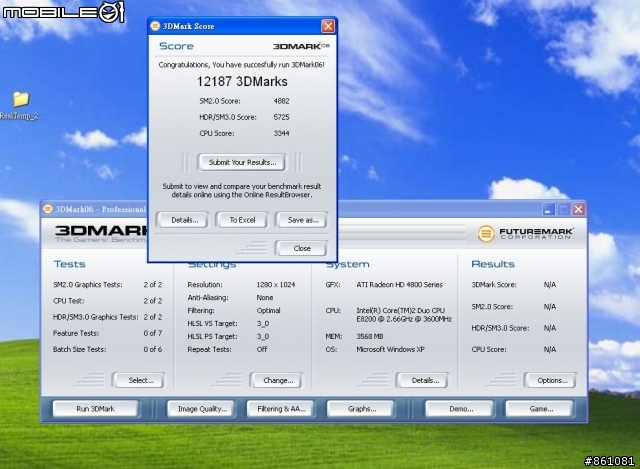The image size is (640, 469).
Task: Click the 3DMark Score title bar
Action: pyautogui.click(x=242, y=26)
